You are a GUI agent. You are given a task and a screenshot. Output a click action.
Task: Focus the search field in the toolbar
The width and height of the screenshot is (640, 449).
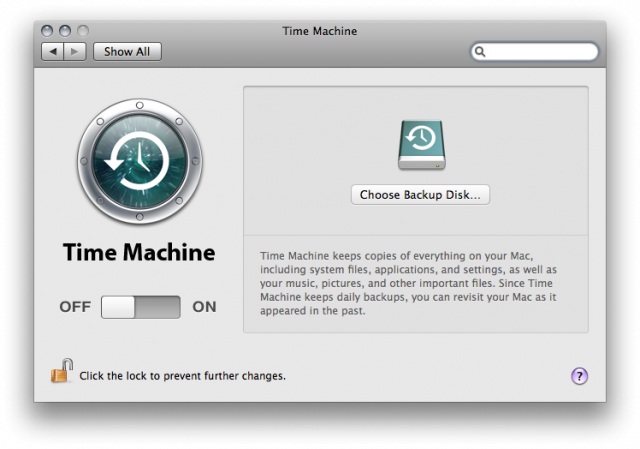(534, 52)
